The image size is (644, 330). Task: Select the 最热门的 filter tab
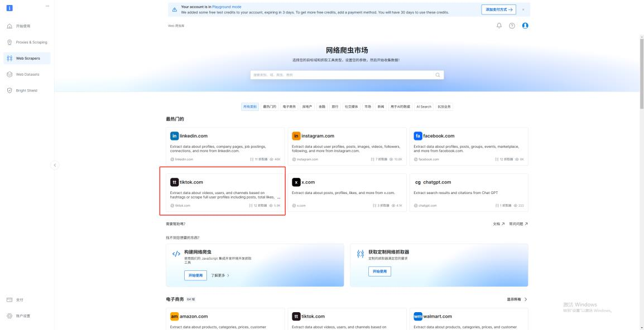click(x=270, y=106)
